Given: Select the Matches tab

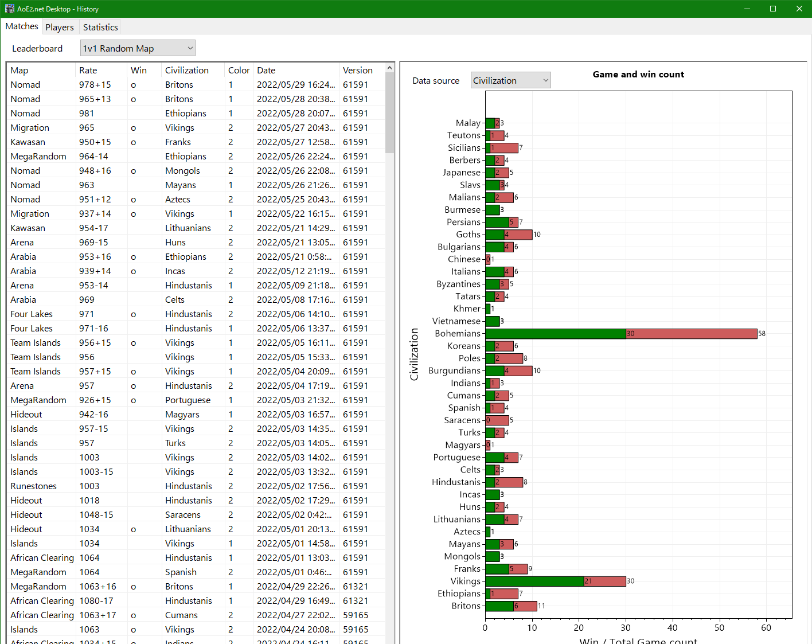Looking at the screenshot, I should pos(22,26).
